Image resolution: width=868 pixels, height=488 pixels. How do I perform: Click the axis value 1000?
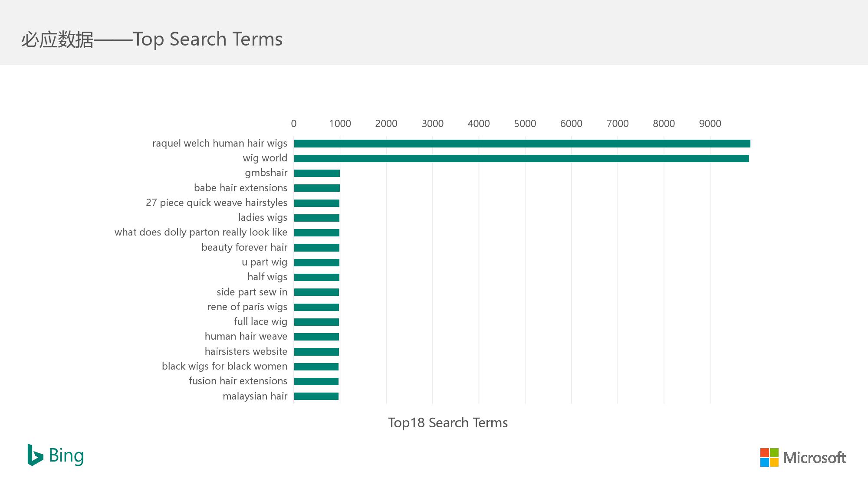click(x=340, y=124)
